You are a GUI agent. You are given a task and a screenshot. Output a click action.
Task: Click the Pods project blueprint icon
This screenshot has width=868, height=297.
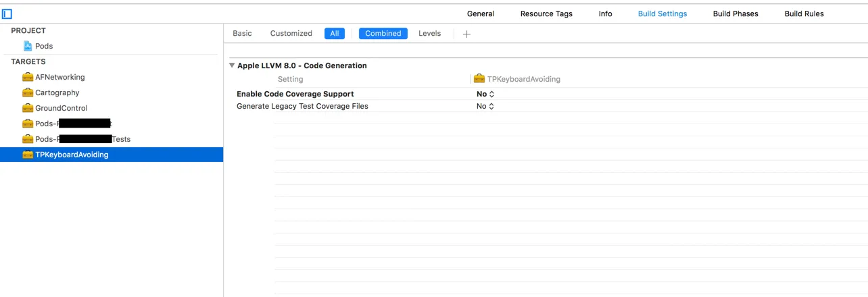(28, 46)
